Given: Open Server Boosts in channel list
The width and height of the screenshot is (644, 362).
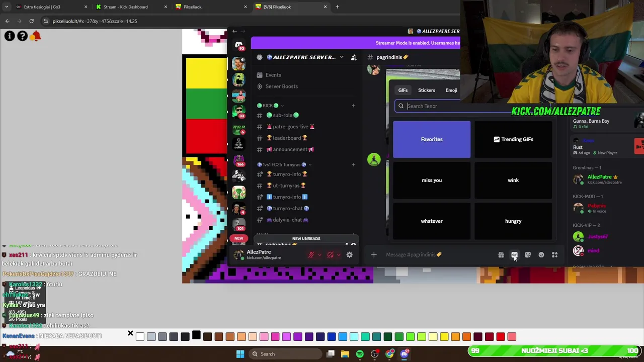Looking at the screenshot, I should [x=281, y=86].
